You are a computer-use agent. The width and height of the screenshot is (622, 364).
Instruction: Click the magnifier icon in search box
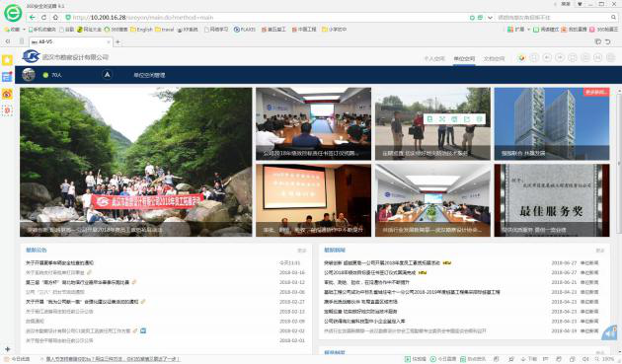click(613, 18)
